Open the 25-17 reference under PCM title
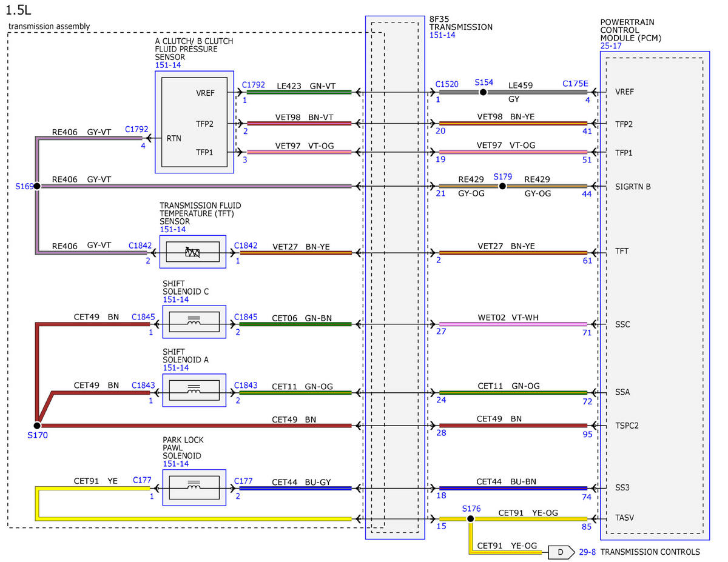728x562 pixels. pos(610,45)
